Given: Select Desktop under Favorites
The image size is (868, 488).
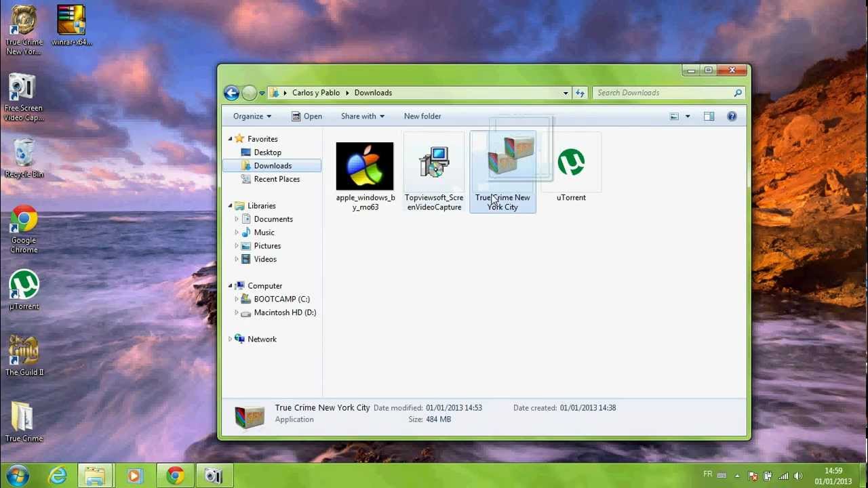Looking at the screenshot, I should tap(267, 152).
